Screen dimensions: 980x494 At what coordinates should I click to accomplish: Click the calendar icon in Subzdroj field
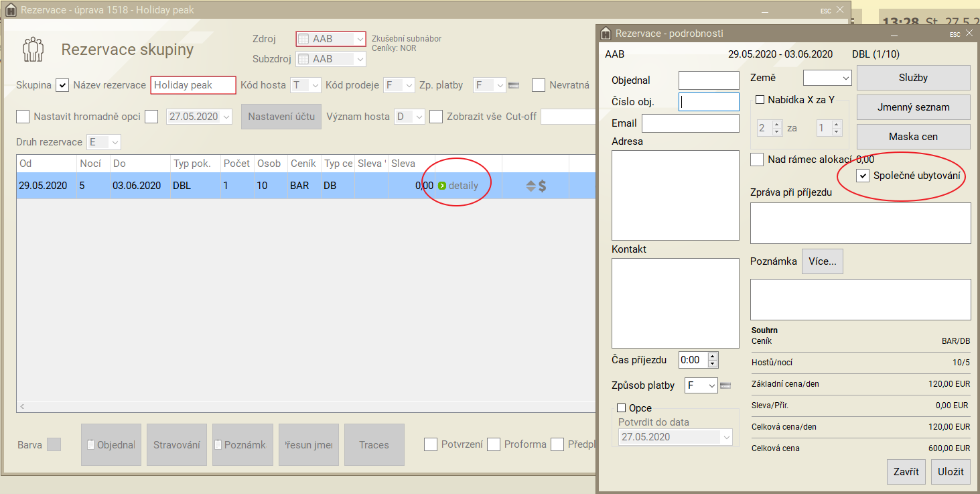point(303,59)
